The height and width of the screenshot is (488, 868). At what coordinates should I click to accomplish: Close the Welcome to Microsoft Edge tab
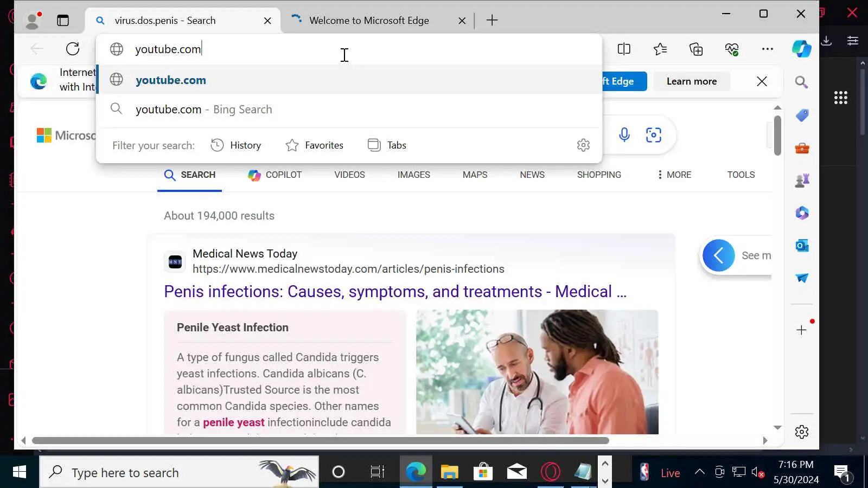[462, 21]
